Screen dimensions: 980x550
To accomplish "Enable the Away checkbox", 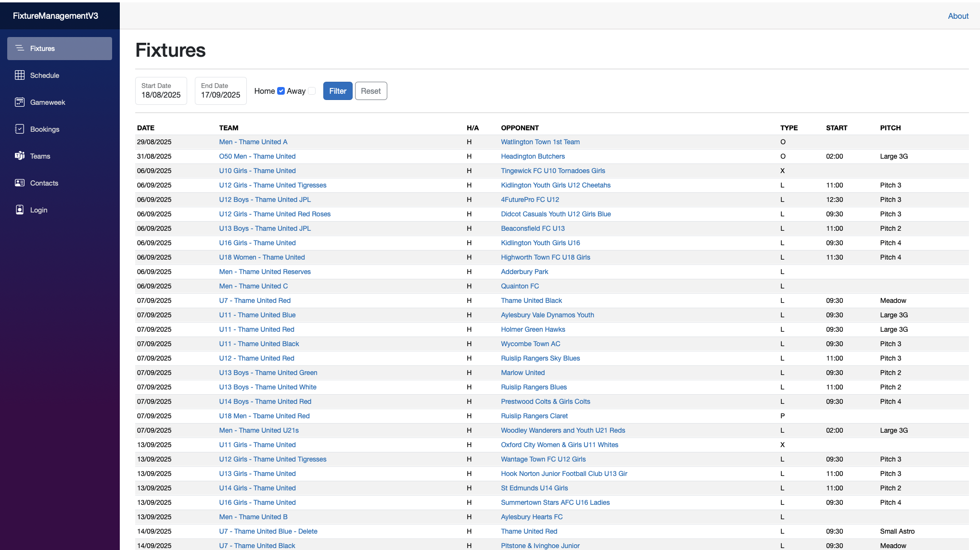I will point(312,91).
